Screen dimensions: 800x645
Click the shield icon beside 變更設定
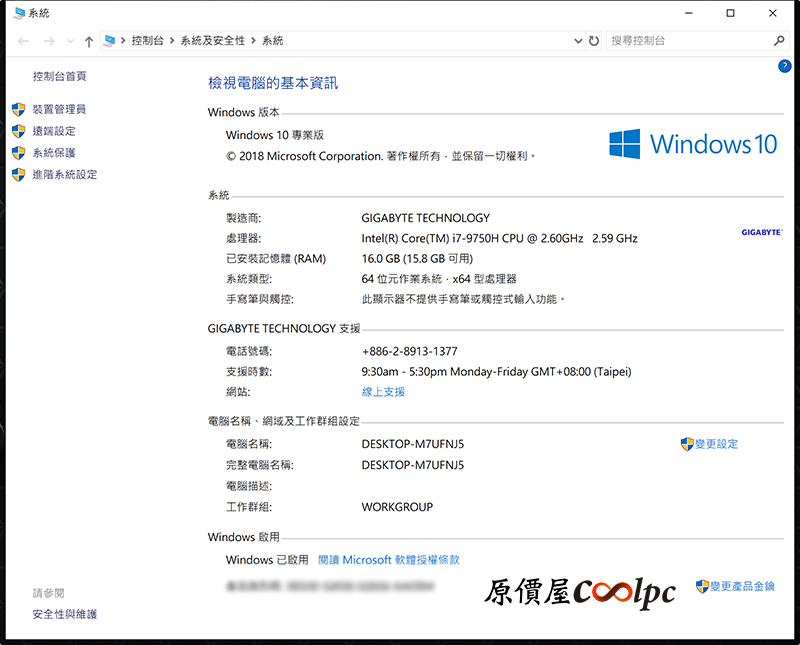687,444
